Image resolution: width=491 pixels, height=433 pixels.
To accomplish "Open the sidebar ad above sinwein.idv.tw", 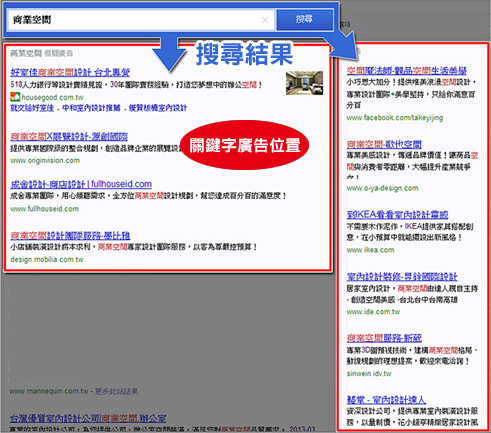I will [x=384, y=338].
